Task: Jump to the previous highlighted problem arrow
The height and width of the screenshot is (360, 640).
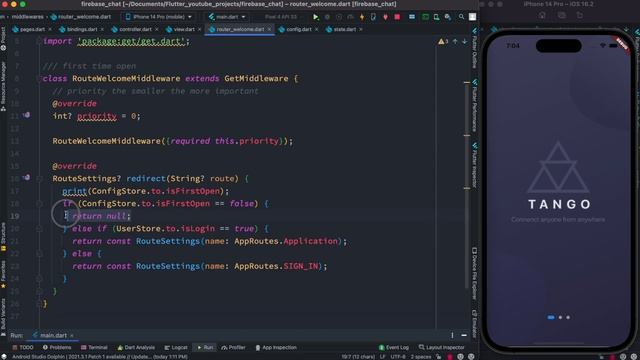Action: point(455,41)
